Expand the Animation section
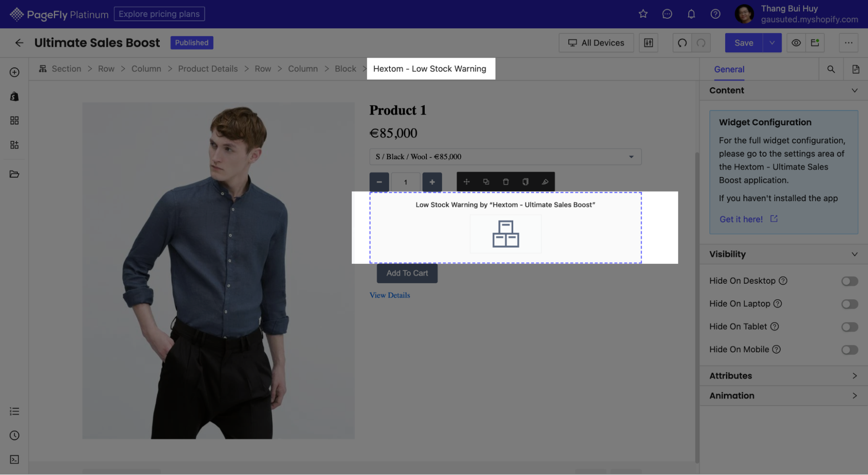This screenshot has height=475, width=868. tap(784, 396)
